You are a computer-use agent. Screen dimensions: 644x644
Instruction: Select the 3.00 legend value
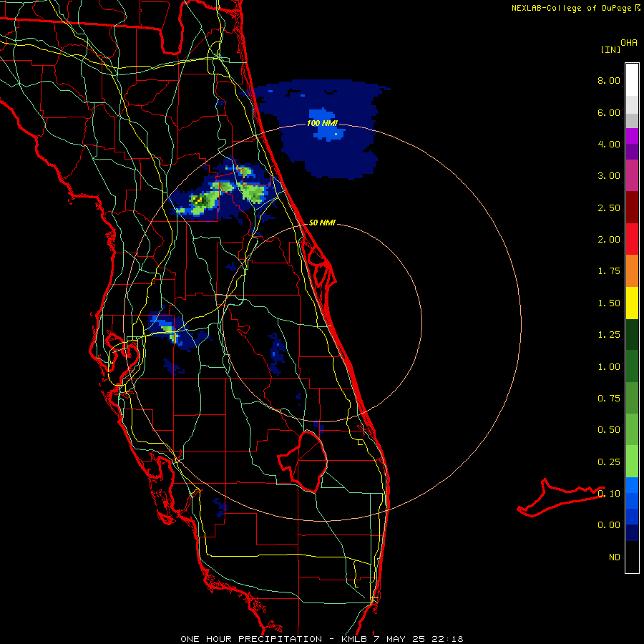[609, 176]
